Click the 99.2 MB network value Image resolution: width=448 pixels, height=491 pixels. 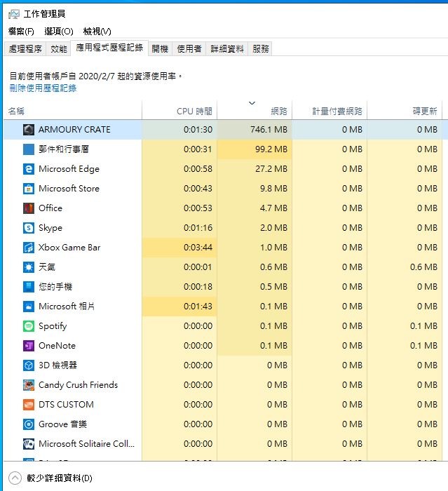(271, 149)
